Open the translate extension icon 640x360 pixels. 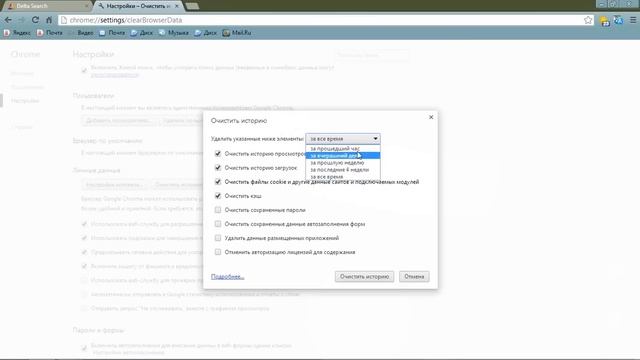pos(618,20)
